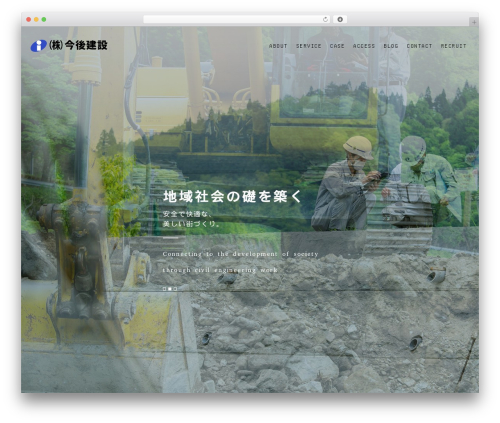Screen dimensions: 500x423
Task: Minimize the window with the yellow button
Action: [36, 19]
